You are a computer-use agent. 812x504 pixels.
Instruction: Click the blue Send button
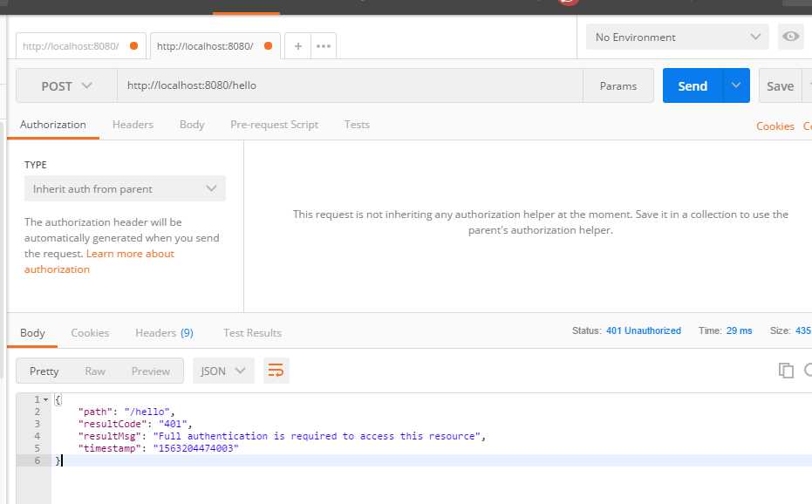[x=693, y=86]
